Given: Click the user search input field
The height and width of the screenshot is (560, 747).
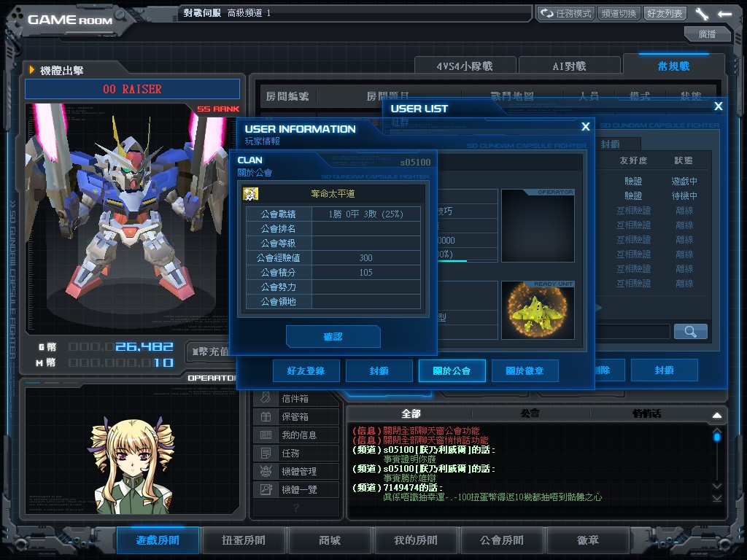Looking at the screenshot, I should click(x=632, y=332).
